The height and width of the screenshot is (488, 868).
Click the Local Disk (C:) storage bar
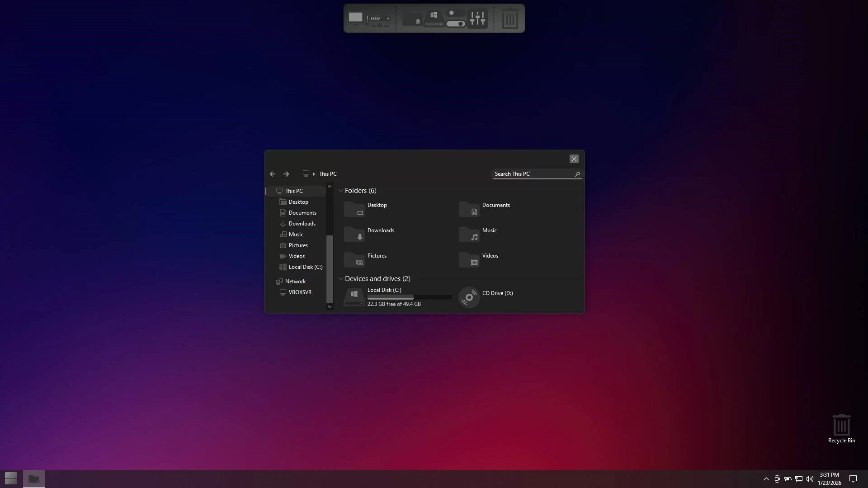pos(409,297)
